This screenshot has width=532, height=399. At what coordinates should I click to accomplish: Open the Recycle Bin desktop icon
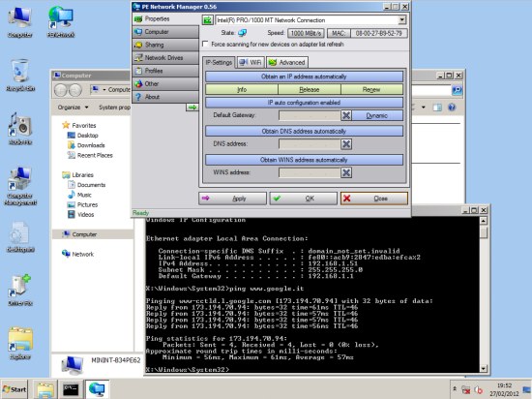20,75
